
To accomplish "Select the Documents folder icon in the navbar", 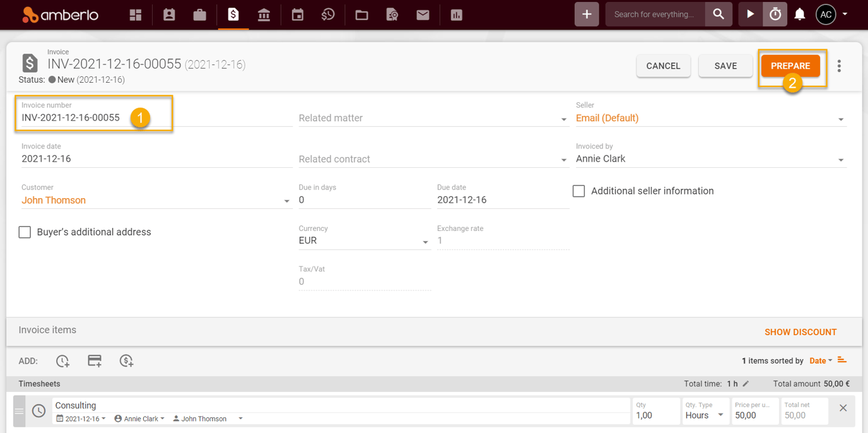I will click(361, 14).
